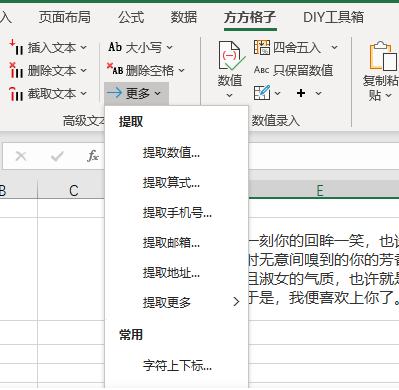Choose 提取数值... menu item
399x390 pixels.
pos(177,153)
